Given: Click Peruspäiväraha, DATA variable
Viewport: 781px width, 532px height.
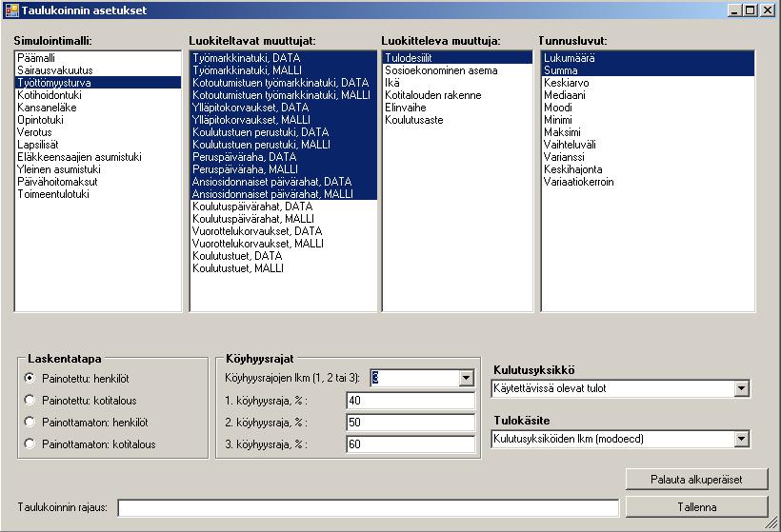Looking at the screenshot, I should coord(284,157).
